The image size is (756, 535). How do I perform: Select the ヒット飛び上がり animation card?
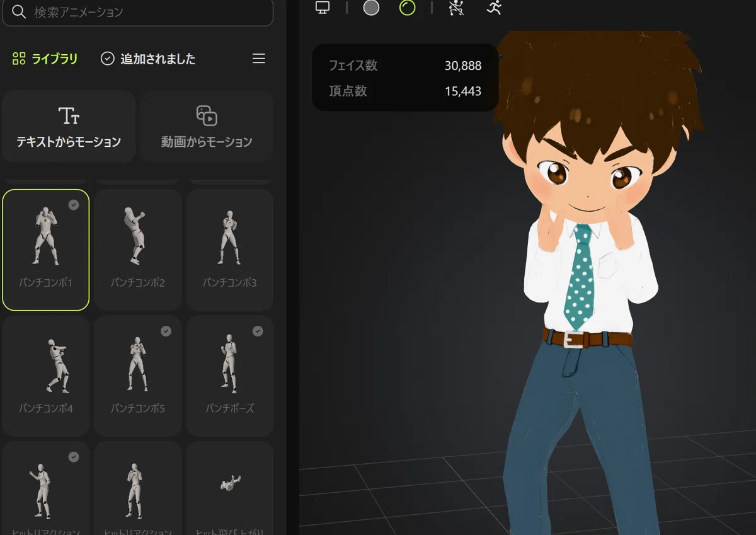[229, 488]
